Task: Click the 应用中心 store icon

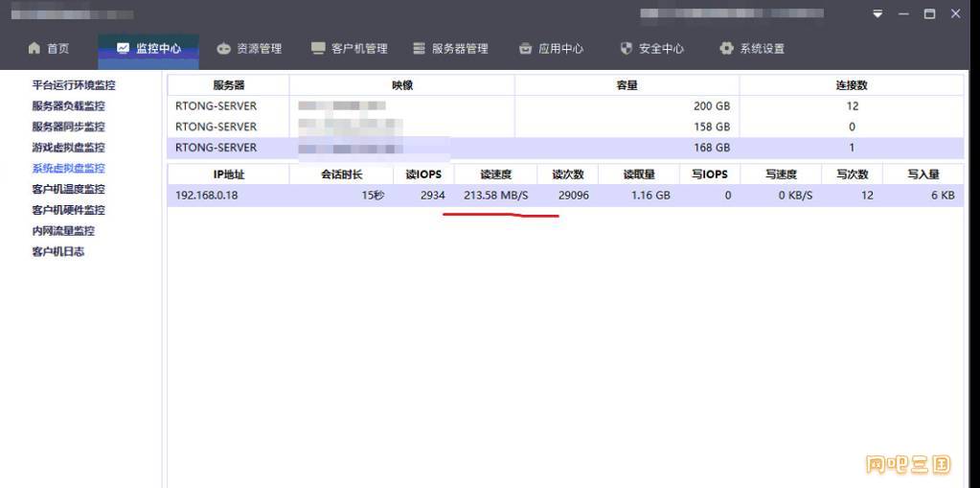Action: coord(526,48)
